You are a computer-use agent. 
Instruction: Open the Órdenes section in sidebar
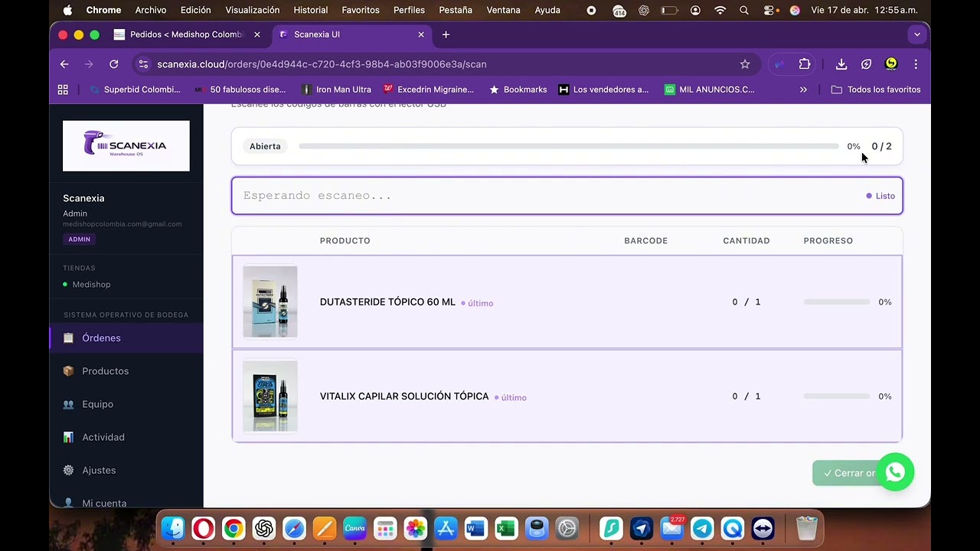tap(126, 337)
